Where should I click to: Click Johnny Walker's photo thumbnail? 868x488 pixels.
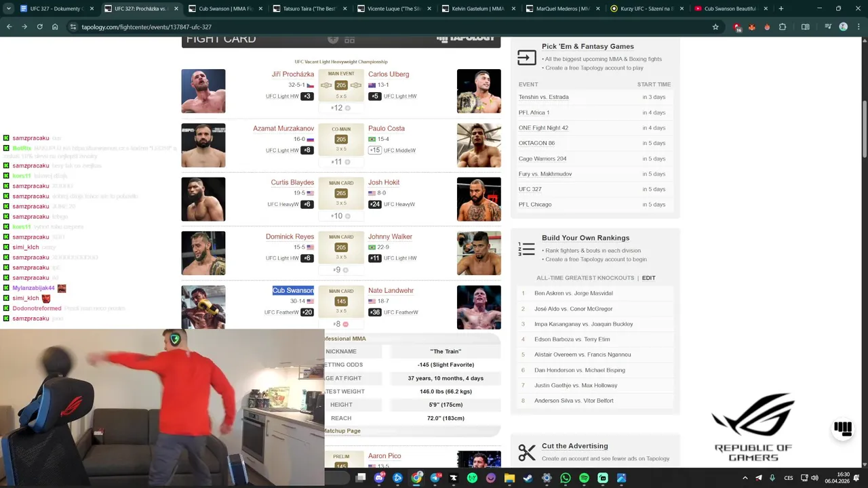pyautogui.click(x=479, y=253)
